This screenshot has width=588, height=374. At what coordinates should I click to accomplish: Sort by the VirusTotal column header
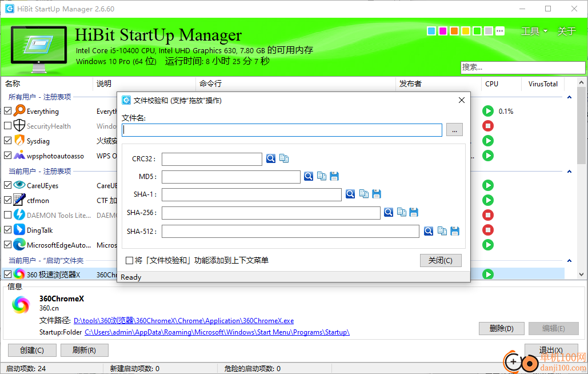pyautogui.click(x=543, y=83)
